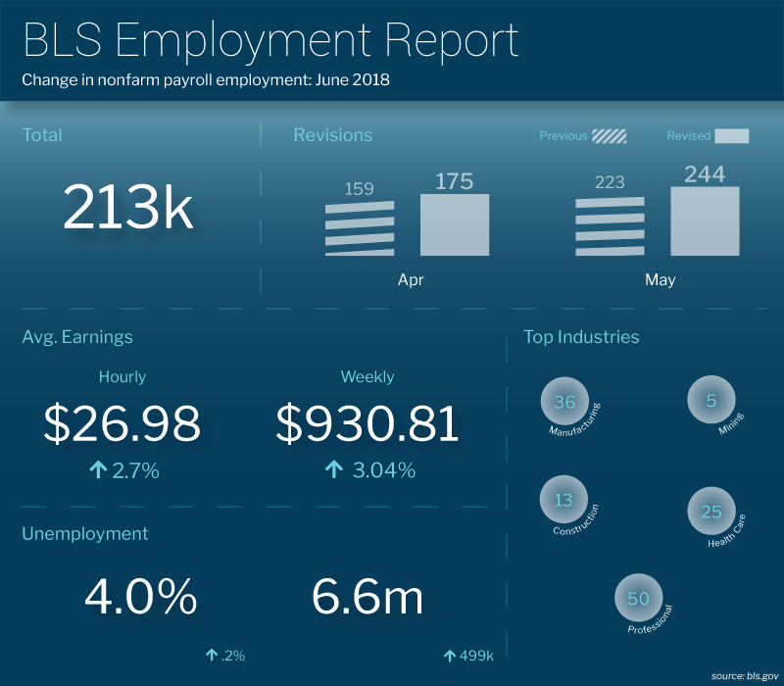Click the ".2%" change text
The width and height of the screenshot is (784, 686).
pos(232,655)
